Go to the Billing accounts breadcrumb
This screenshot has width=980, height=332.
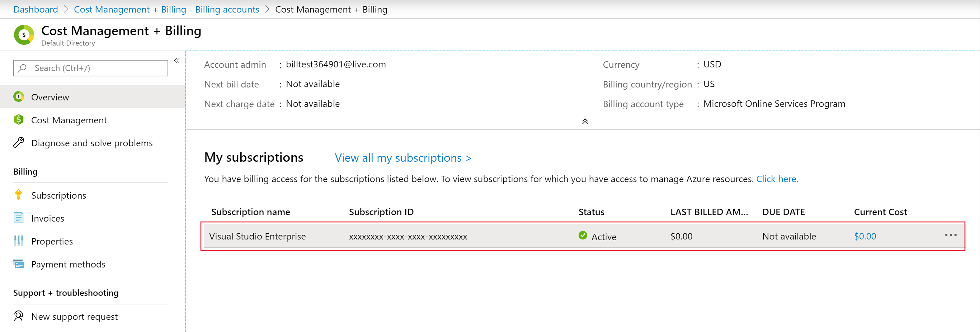point(166,10)
